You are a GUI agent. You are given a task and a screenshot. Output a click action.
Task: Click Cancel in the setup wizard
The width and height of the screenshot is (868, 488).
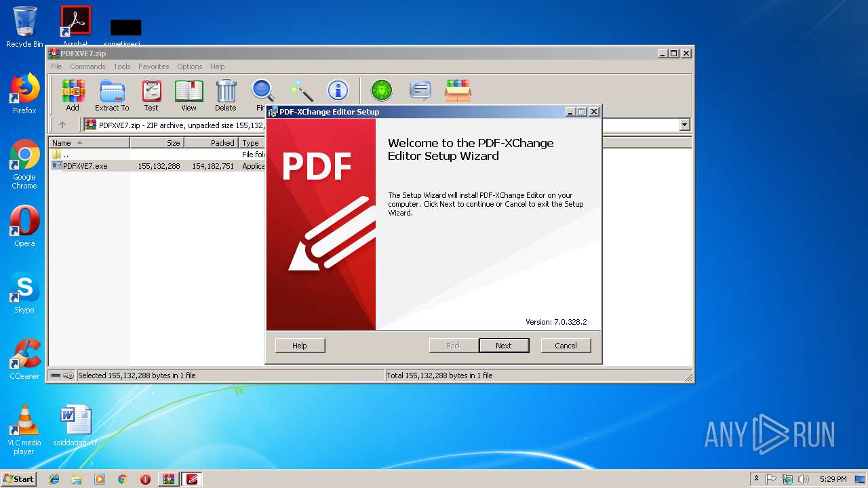566,346
